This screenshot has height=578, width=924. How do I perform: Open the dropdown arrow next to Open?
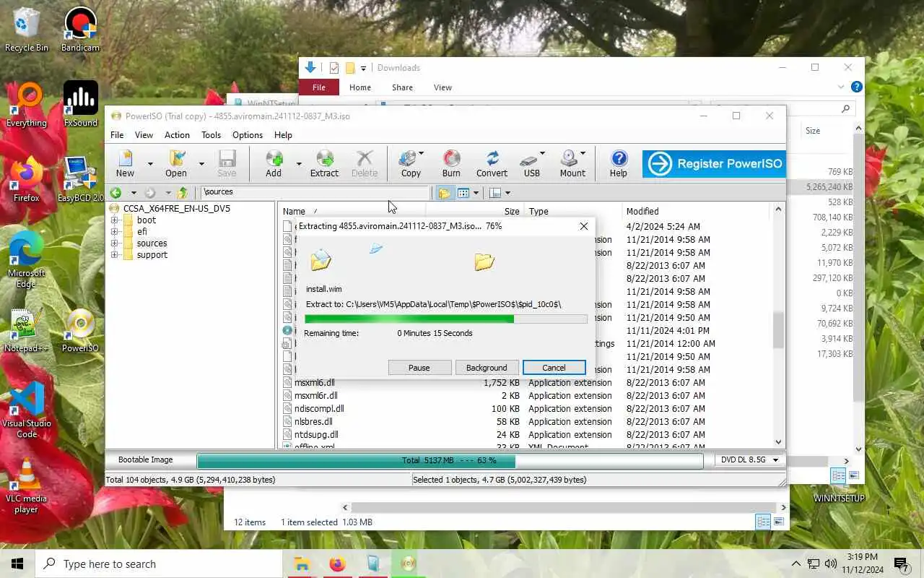click(x=201, y=164)
